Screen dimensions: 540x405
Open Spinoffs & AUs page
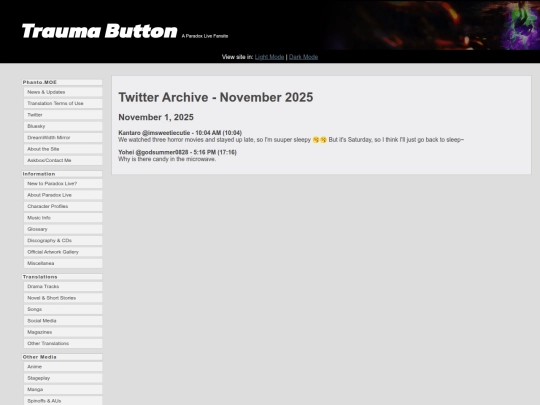(x=63, y=401)
